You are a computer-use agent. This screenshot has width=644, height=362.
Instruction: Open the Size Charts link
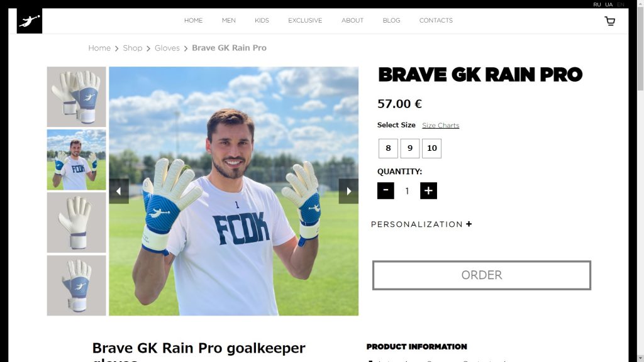click(x=440, y=126)
